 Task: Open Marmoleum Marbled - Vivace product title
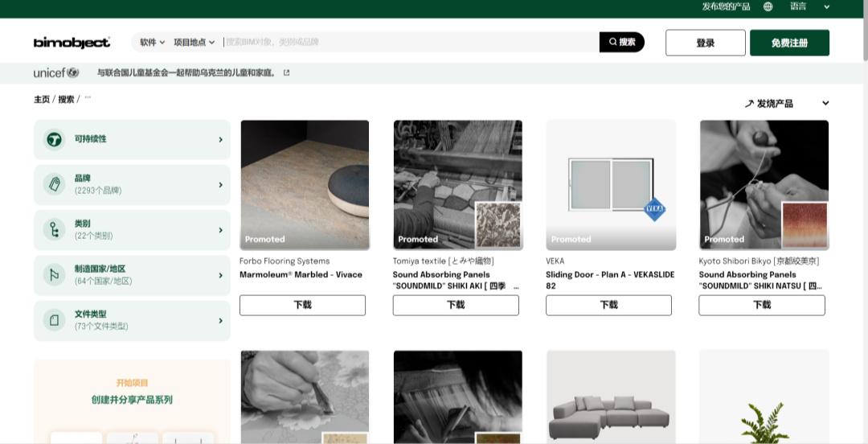click(x=301, y=274)
